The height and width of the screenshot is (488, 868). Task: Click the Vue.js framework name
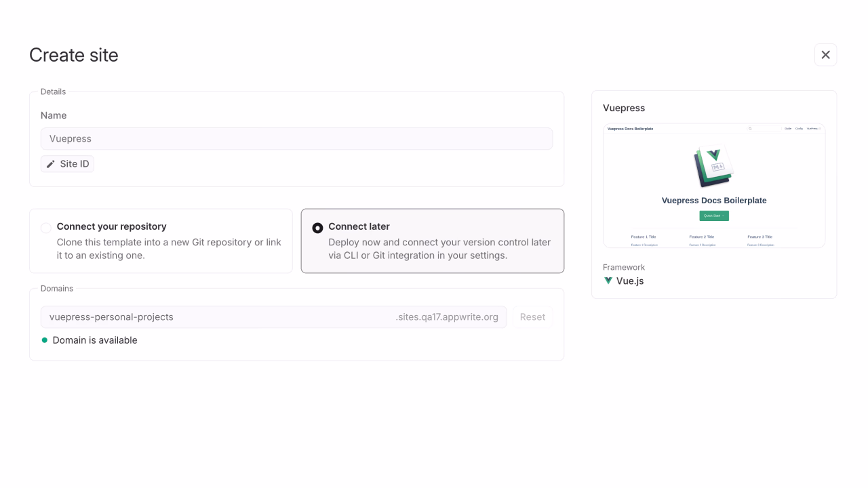[x=630, y=281]
